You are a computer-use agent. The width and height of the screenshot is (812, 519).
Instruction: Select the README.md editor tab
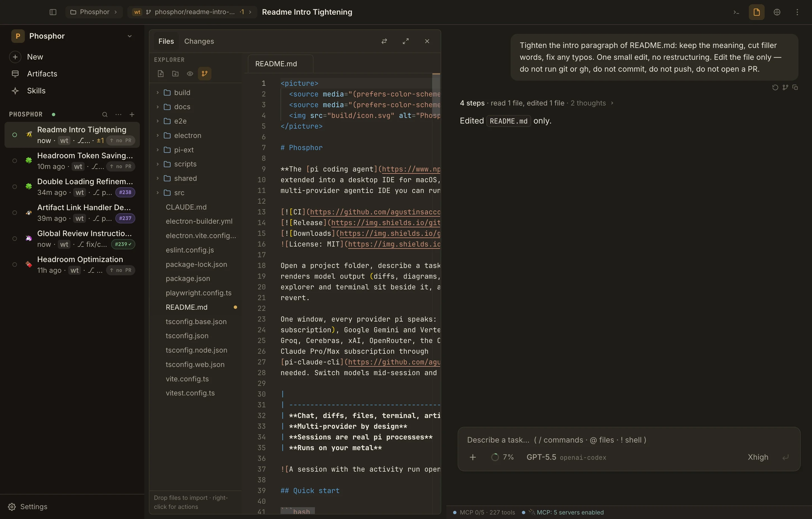[280, 64]
